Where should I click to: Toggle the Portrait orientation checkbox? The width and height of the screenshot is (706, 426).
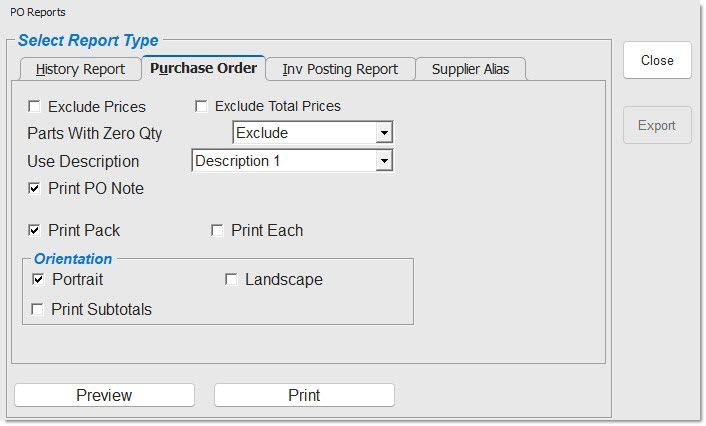tap(39, 280)
